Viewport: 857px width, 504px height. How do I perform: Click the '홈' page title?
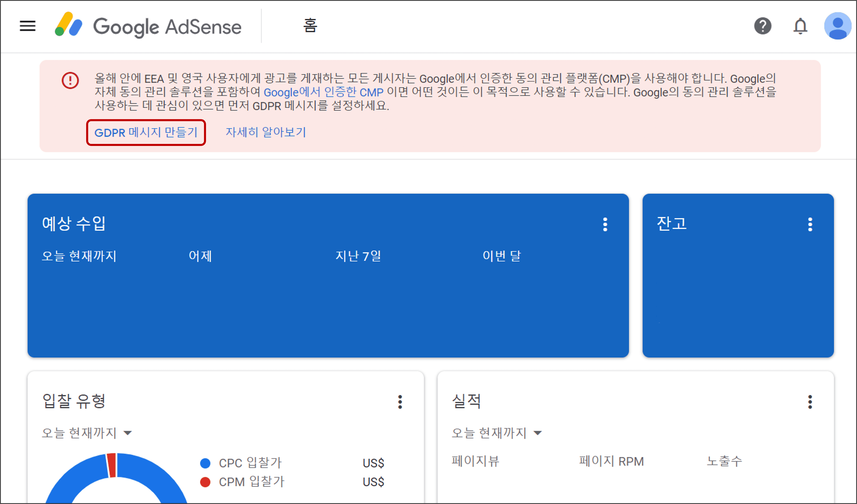pyautogui.click(x=310, y=26)
